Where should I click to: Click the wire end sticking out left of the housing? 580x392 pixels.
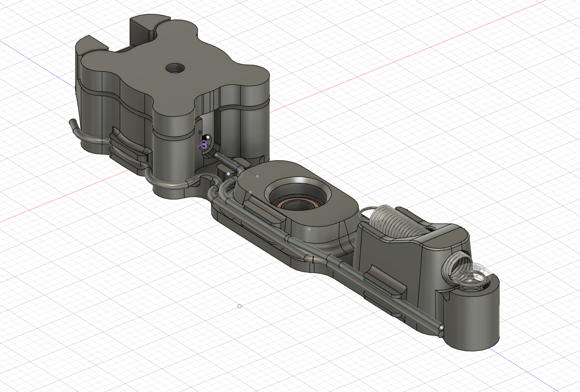click(74, 123)
